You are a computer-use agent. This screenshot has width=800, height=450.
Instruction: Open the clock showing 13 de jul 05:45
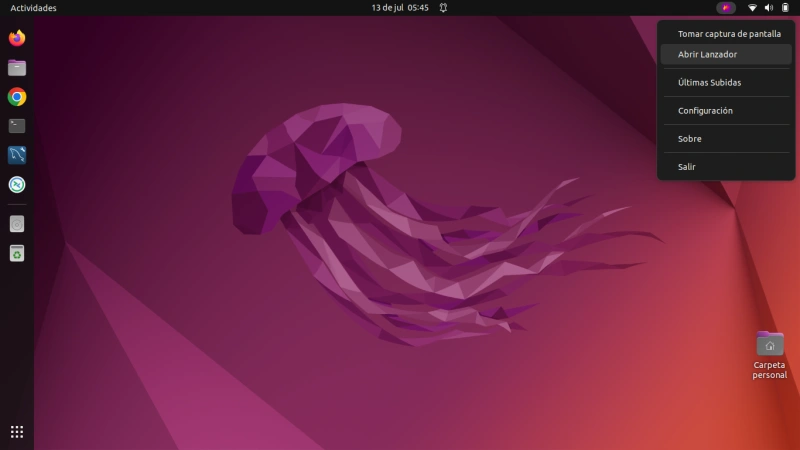pyautogui.click(x=400, y=8)
